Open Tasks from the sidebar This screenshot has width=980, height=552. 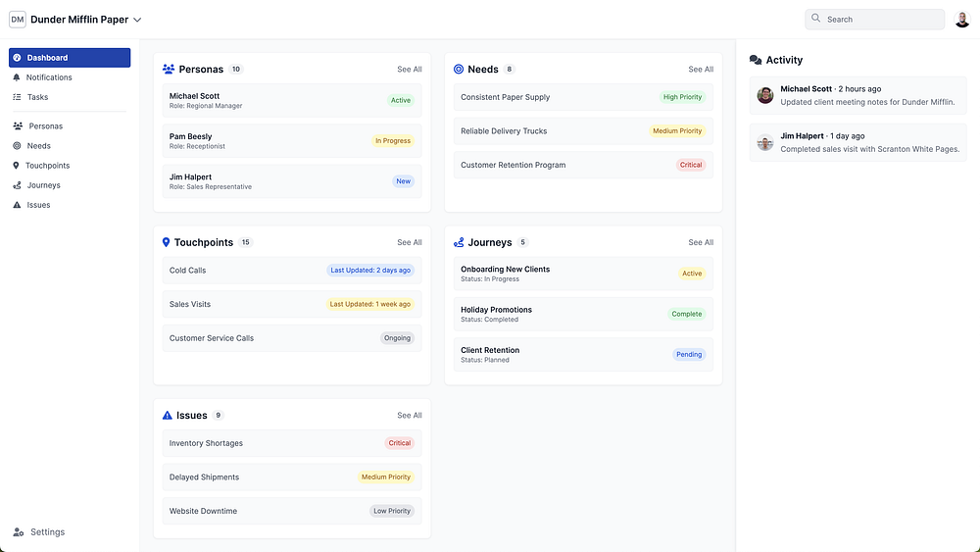[70, 97]
